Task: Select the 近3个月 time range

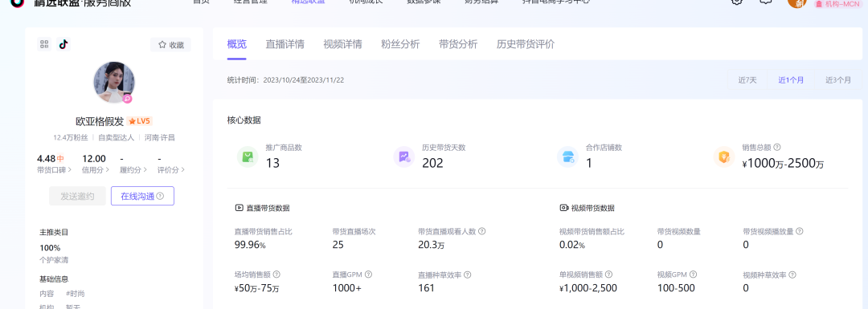Action: 838,80
